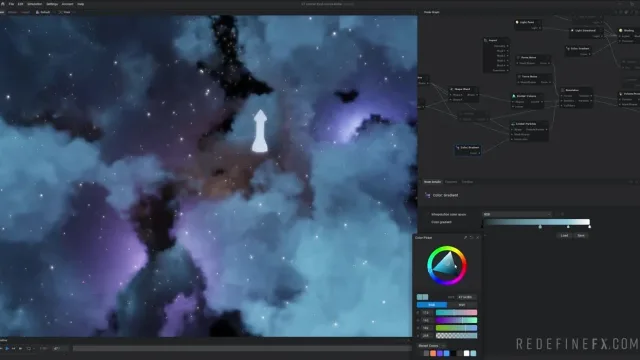Switch to the Node details tab

pyautogui.click(x=432, y=182)
